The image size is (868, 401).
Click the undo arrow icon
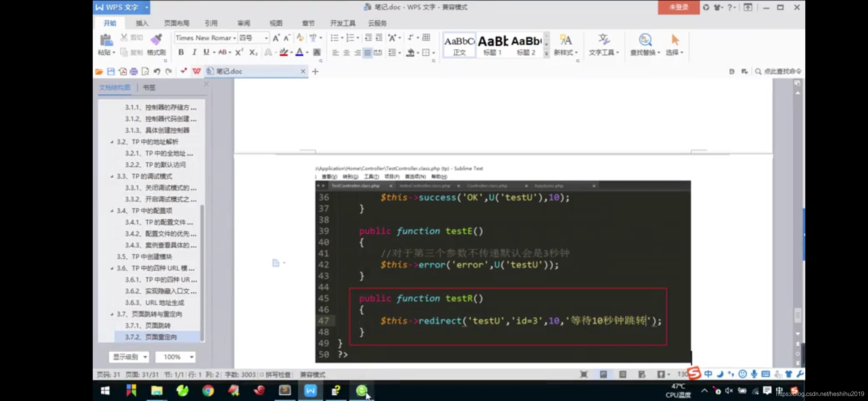157,71
